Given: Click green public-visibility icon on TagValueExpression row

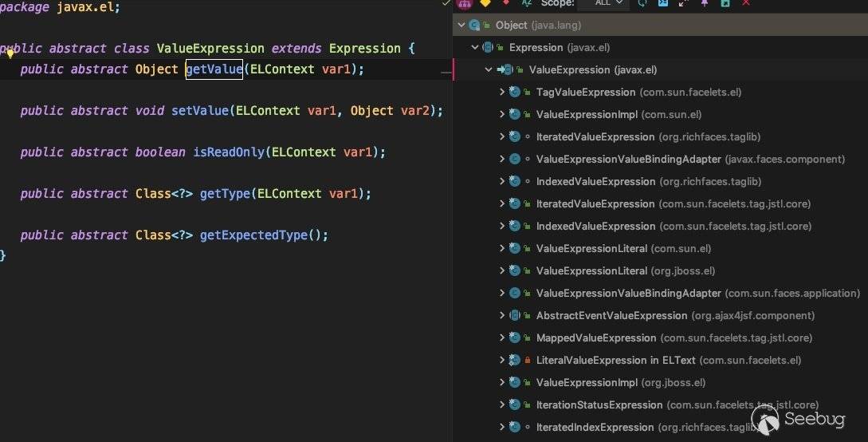Looking at the screenshot, I should tap(528, 92).
